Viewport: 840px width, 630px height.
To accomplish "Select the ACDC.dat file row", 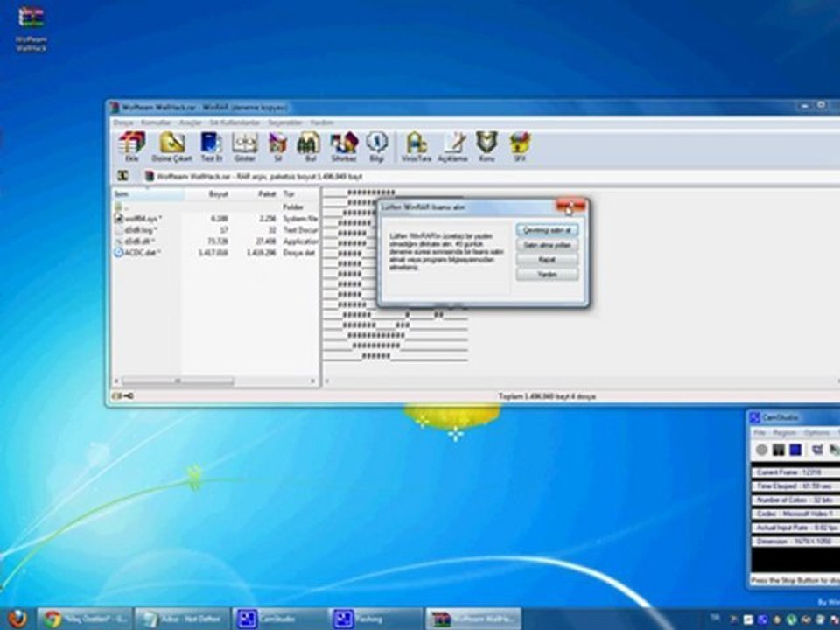I will tap(215, 252).
